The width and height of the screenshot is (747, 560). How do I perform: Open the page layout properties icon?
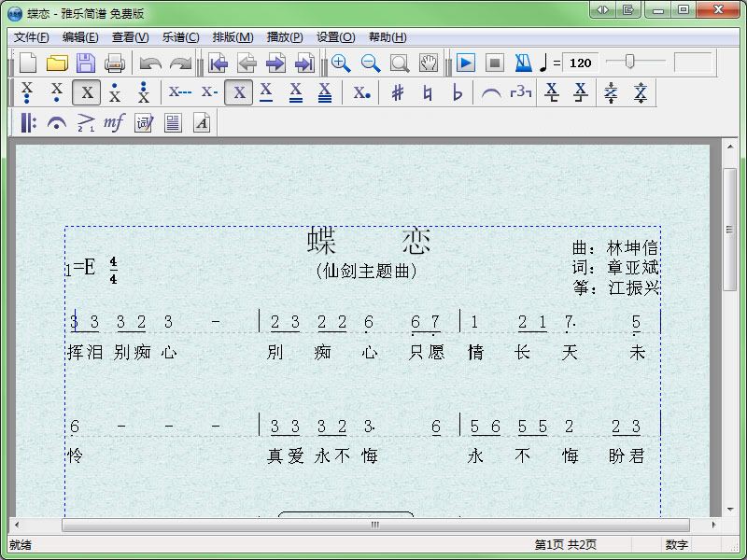point(173,123)
